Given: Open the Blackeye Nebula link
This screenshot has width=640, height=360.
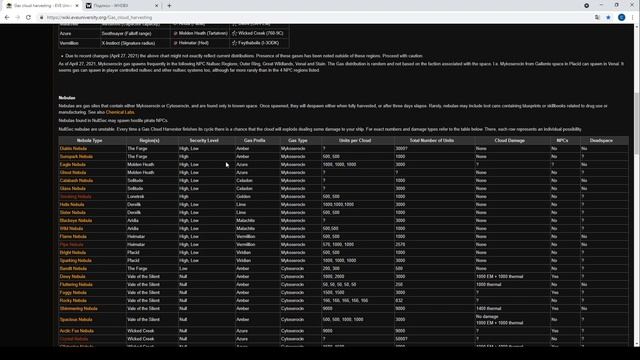Looking at the screenshot, I should coord(76,220).
